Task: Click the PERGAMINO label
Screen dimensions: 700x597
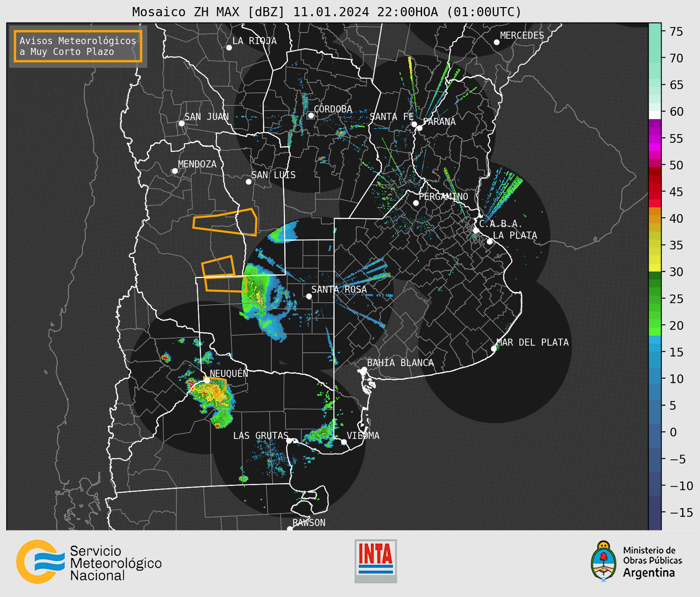Action: (444, 196)
